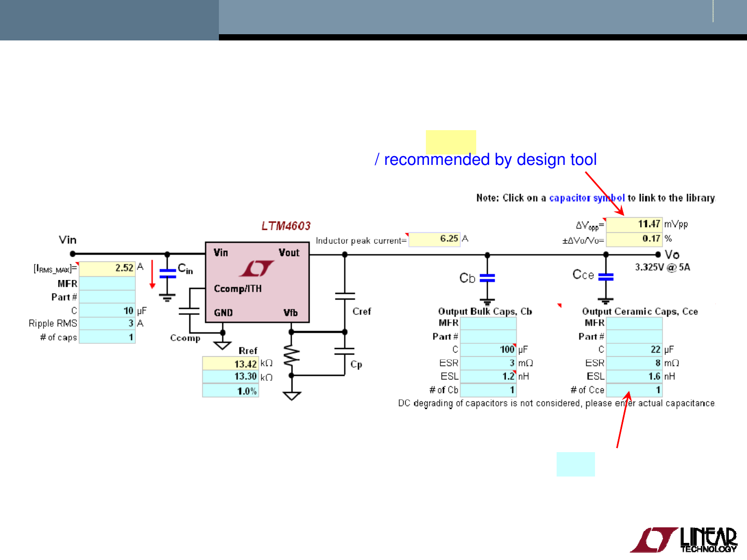This screenshot has height=560, width=747.
Task: Select the Cb bulk capacitor symbol
Action: click(487, 278)
